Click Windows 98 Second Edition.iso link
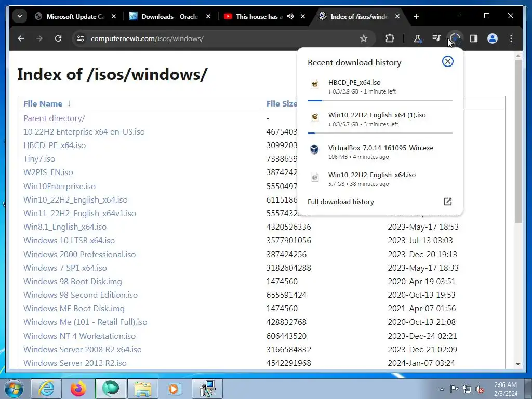532x399 pixels. coord(81,295)
